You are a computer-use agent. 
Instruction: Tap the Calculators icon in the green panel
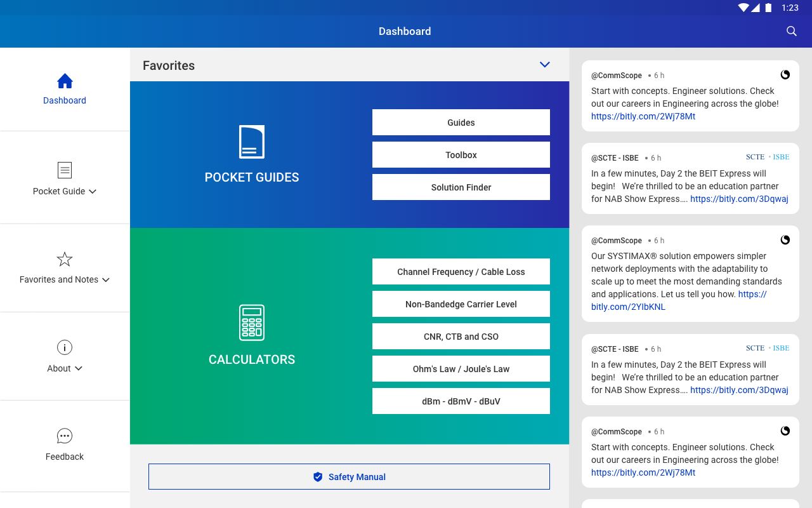click(252, 323)
